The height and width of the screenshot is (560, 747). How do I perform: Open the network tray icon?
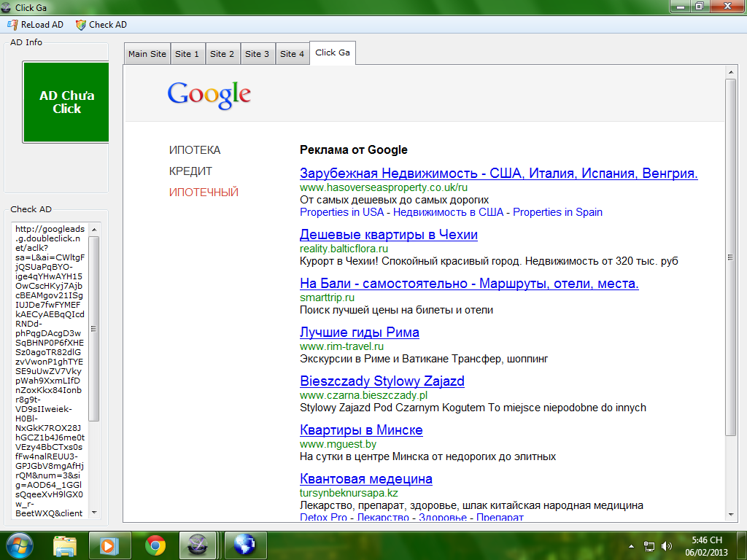(649, 546)
